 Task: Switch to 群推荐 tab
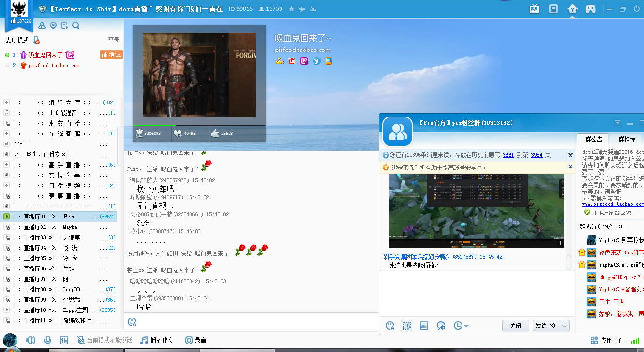(627, 139)
